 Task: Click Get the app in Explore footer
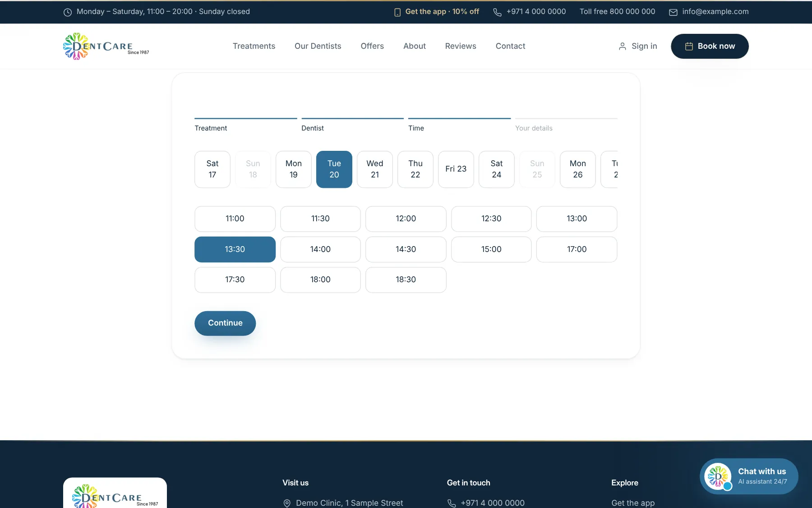pyautogui.click(x=633, y=503)
